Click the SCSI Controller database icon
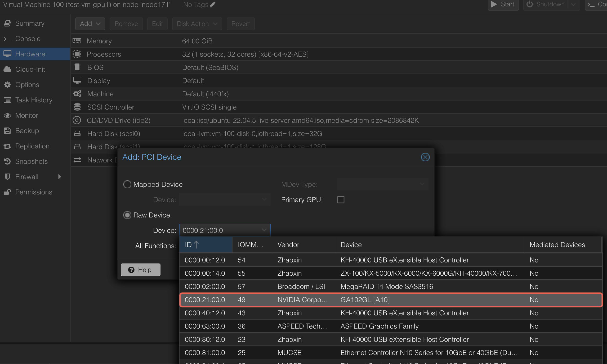The image size is (607, 364). (x=77, y=107)
